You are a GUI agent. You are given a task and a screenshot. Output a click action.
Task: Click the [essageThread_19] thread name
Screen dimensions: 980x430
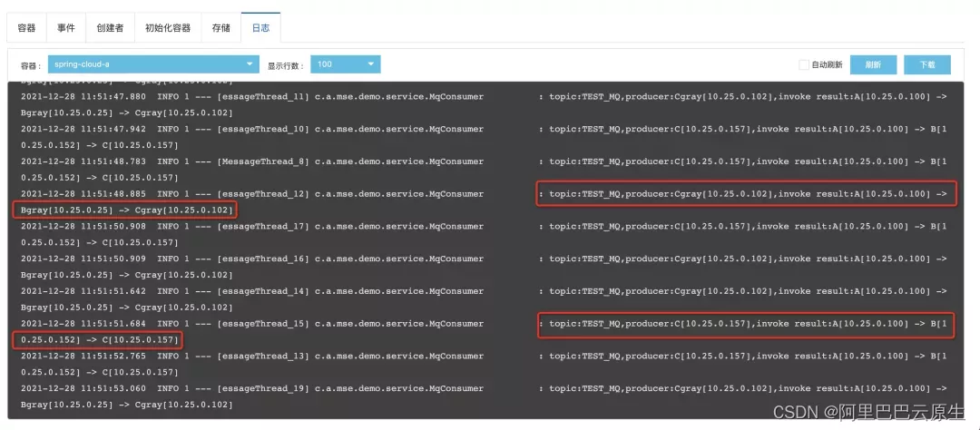click(x=263, y=389)
